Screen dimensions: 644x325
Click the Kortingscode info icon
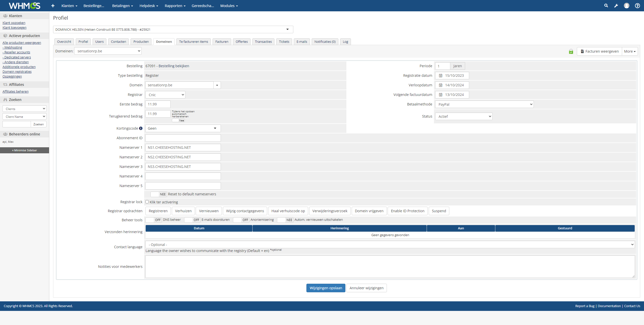coord(141,128)
